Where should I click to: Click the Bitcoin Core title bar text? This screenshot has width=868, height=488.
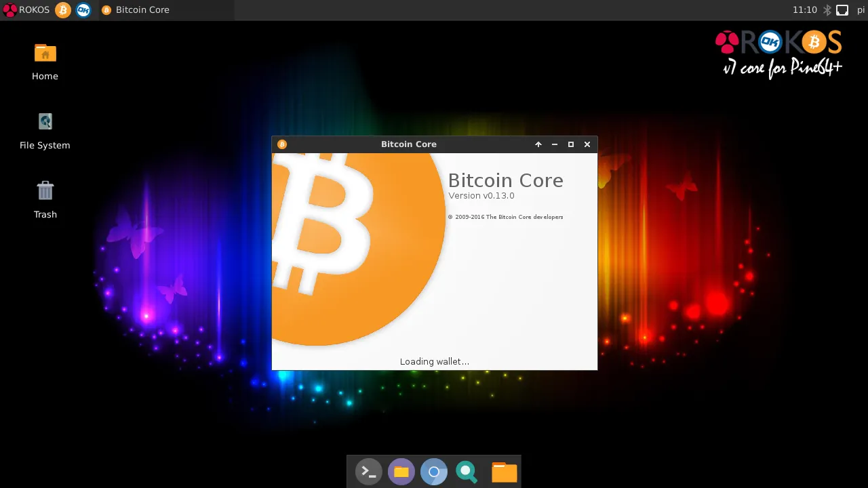[x=409, y=144]
